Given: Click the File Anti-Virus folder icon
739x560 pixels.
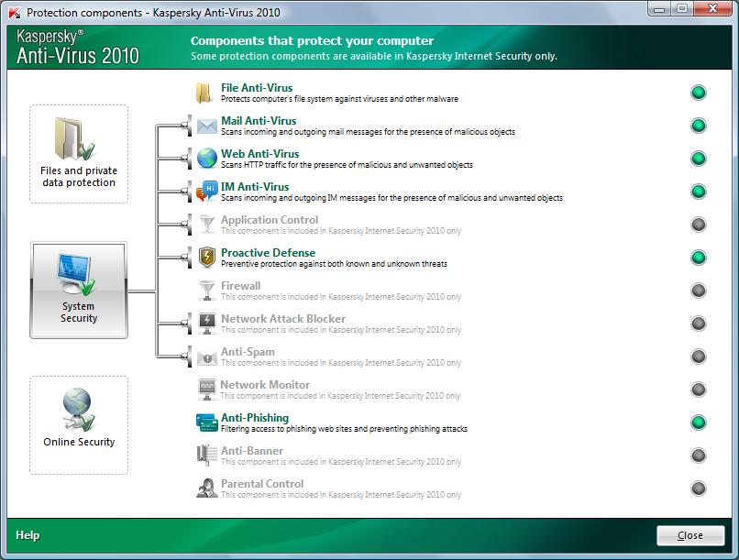Looking at the screenshot, I should 204,93.
